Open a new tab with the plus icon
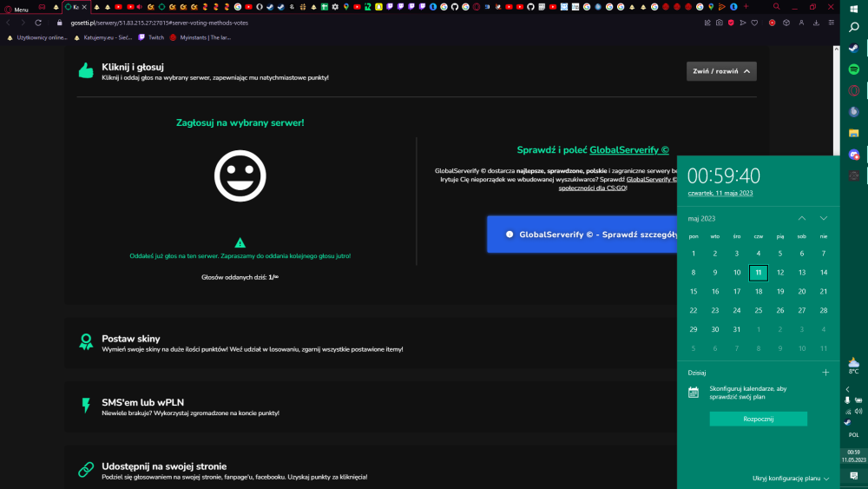This screenshot has width=868, height=489. pos(746,7)
